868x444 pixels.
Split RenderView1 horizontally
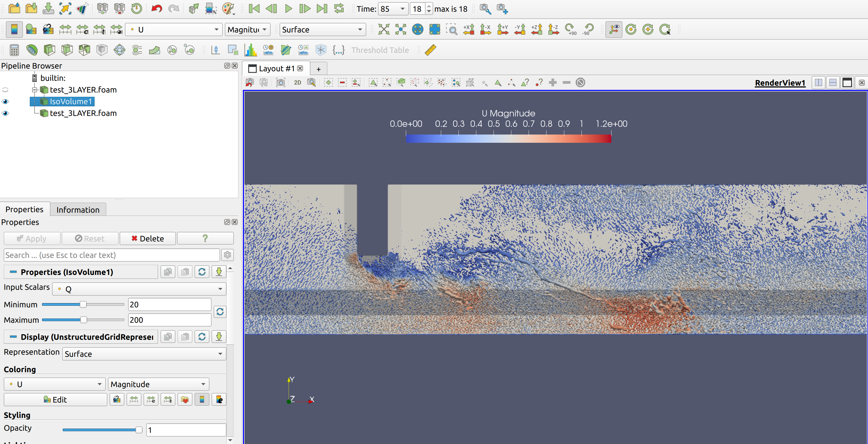click(819, 83)
